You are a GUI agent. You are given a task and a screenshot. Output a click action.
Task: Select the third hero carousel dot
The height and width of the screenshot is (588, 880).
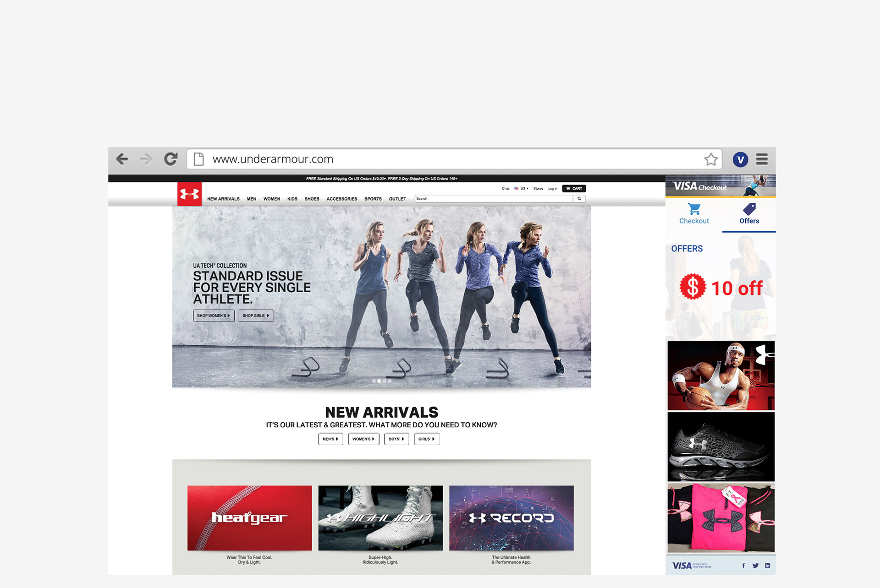385,381
